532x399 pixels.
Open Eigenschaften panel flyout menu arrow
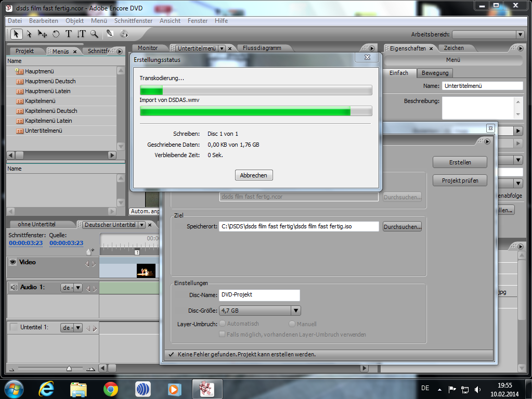pyautogui.click(x=521, y=48)
